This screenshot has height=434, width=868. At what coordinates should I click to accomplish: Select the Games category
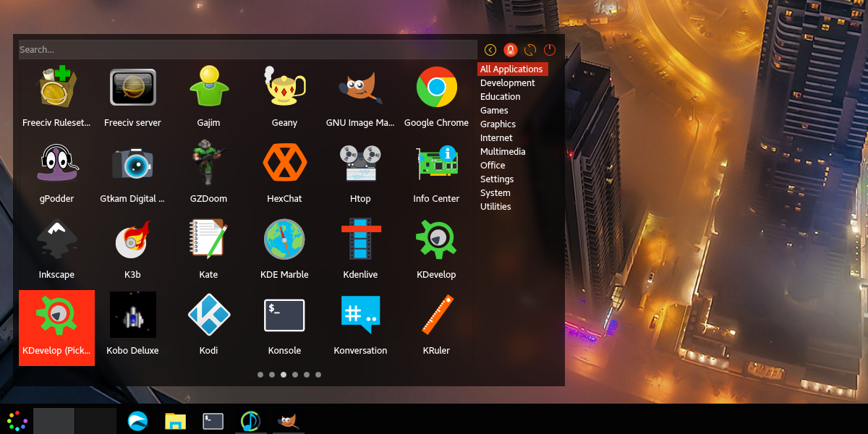pos(494,110)
